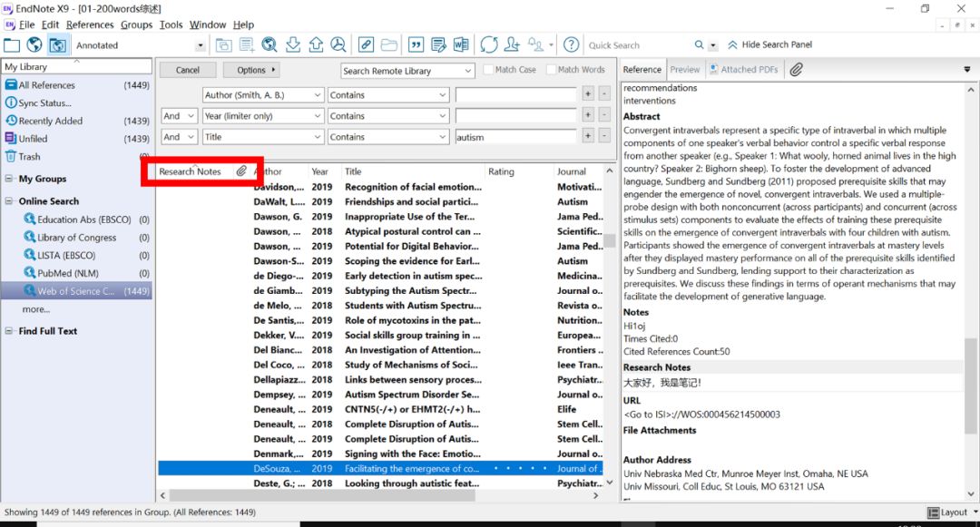This screenshot has width=980, height=527.
Task: Click the Quick Search field
Action: click(638, 45)
